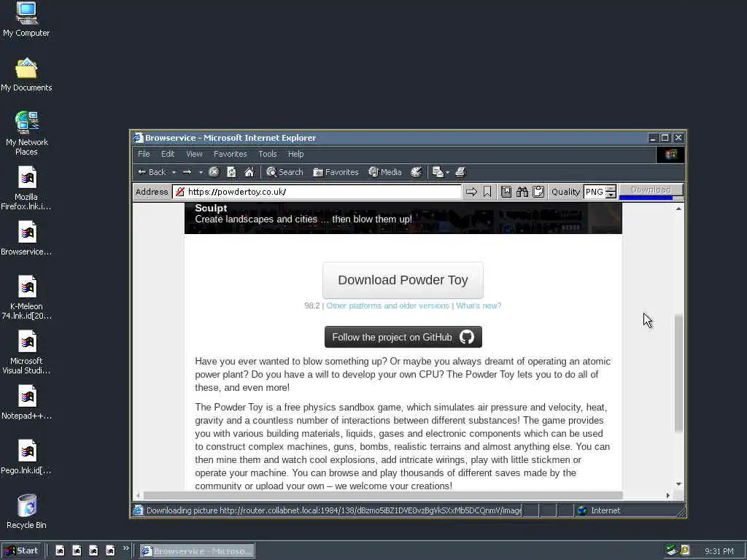Select the My Network Places desktop icon
The width and height of the screenshot is (747, 560).
pyautogui.click(x=26, y=133)
